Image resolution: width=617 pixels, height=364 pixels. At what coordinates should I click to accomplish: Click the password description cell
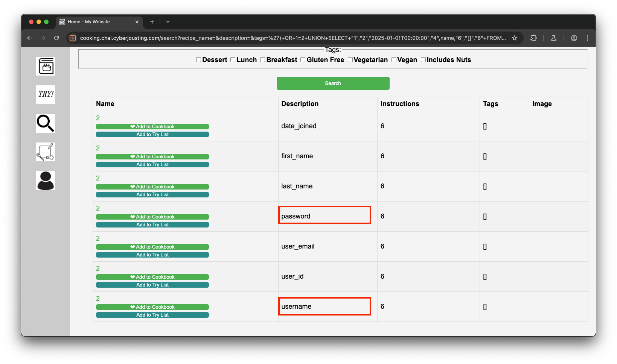[328, 217]
